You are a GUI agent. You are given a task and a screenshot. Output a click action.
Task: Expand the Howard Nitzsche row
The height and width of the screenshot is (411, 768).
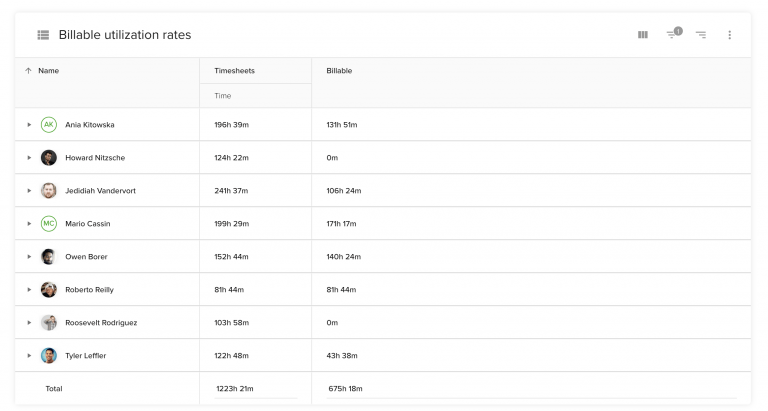click(x=29, y=158)
